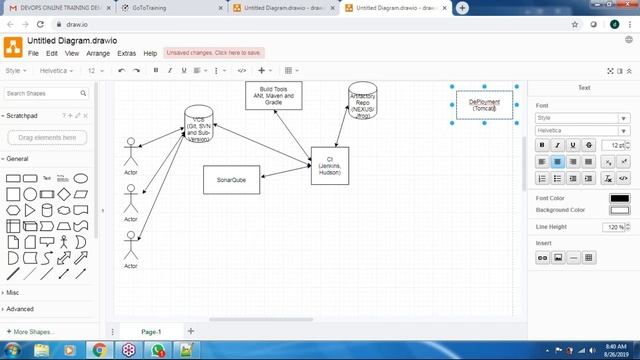The width and height of the screenshot is (640, 360).
Task: Click the white Background Color swatch
Action: coord(619,210)
